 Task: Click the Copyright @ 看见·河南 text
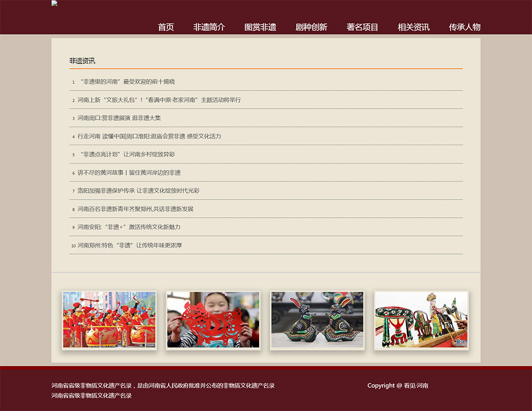point(397,385)
